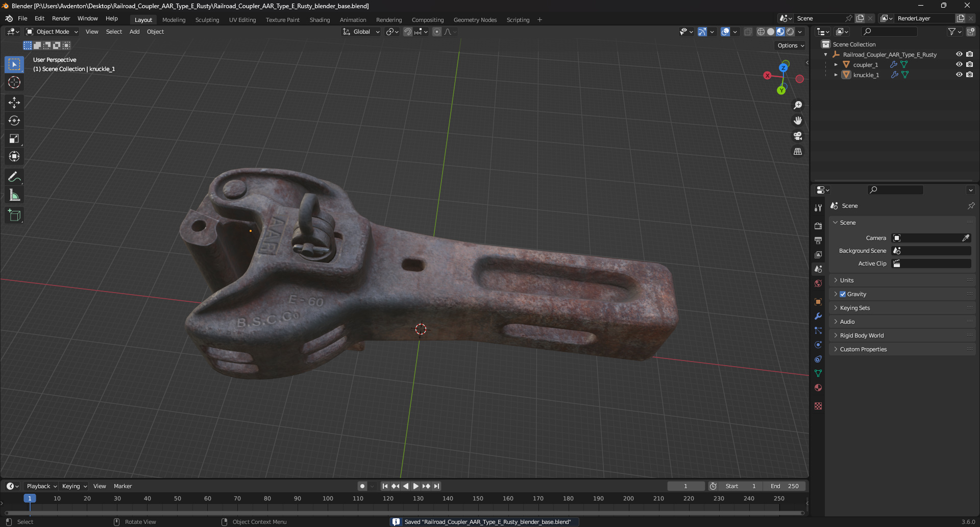980x527 pixels.
Task: Pin the Scene properties panel
Action: [971, 206]
